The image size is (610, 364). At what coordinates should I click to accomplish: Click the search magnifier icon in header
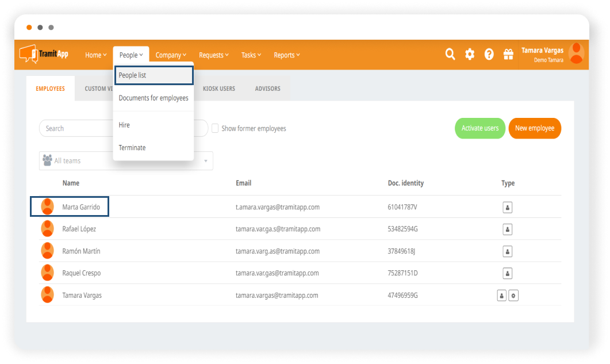point(450,54)
